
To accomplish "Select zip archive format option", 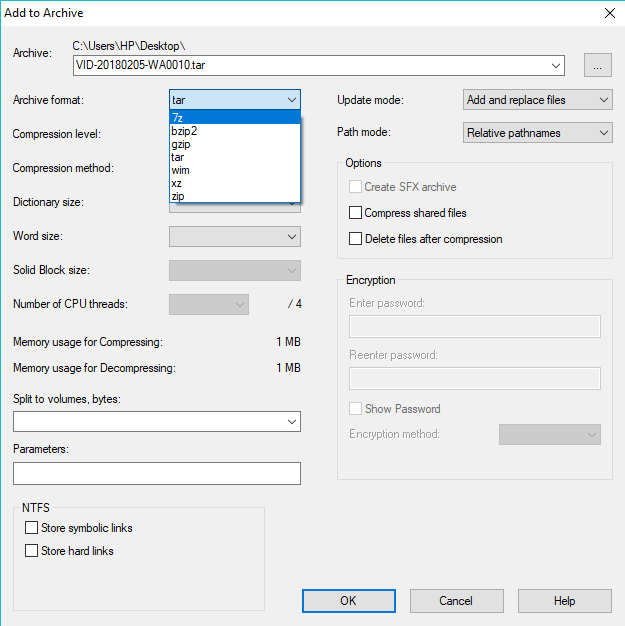I will [x=234, y=196].
